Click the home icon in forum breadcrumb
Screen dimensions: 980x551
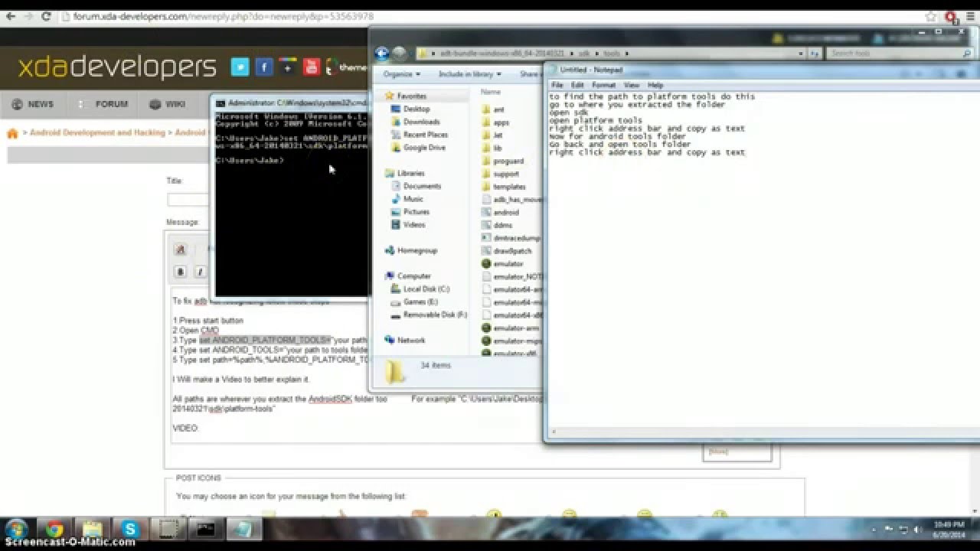click(13, 134)
